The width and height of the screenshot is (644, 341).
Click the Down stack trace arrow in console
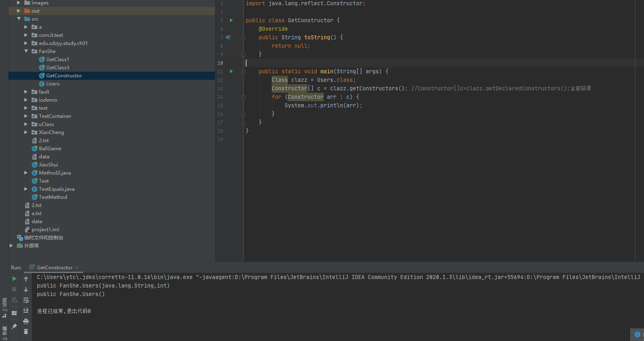pos(26,289)
